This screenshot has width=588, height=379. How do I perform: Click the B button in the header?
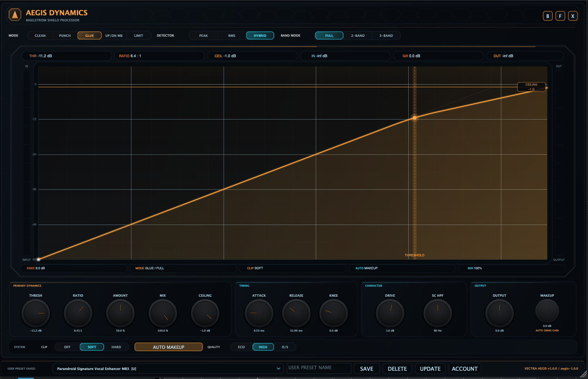[548, 16]
